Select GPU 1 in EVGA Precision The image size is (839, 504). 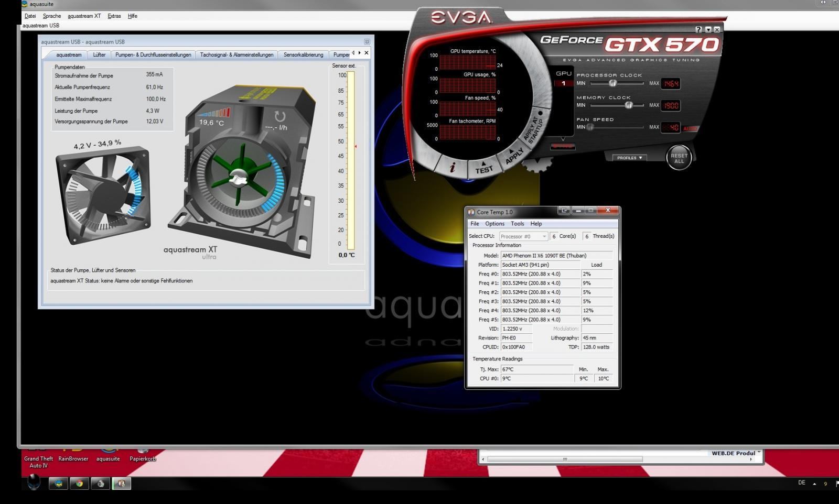click(564, 83)
